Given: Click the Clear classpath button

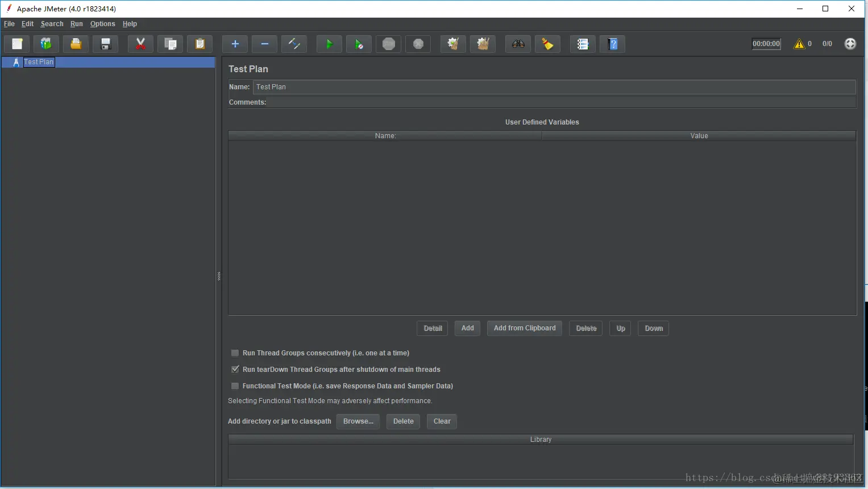Looking at the screenshot, I should click(x=442, y=421).
